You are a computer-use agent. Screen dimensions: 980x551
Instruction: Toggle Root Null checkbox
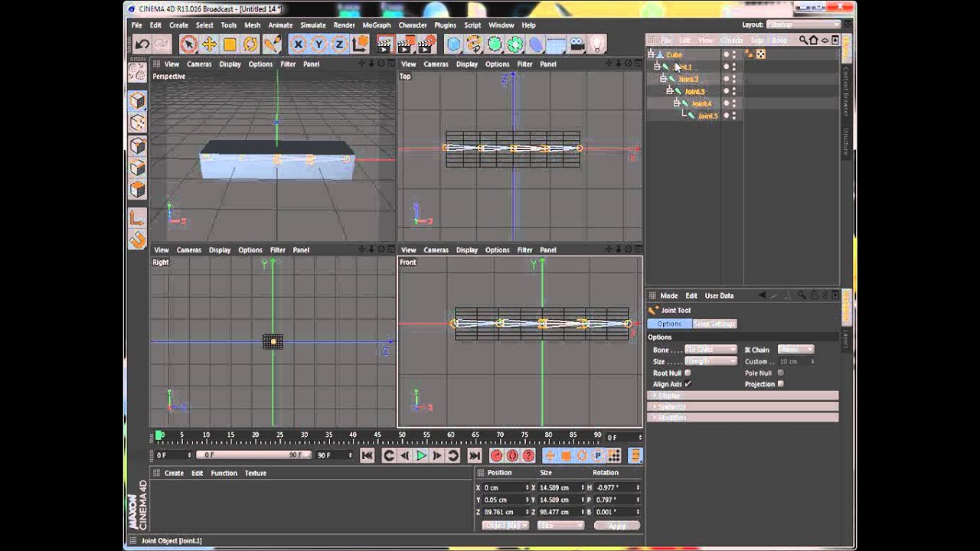coord(688,373)
